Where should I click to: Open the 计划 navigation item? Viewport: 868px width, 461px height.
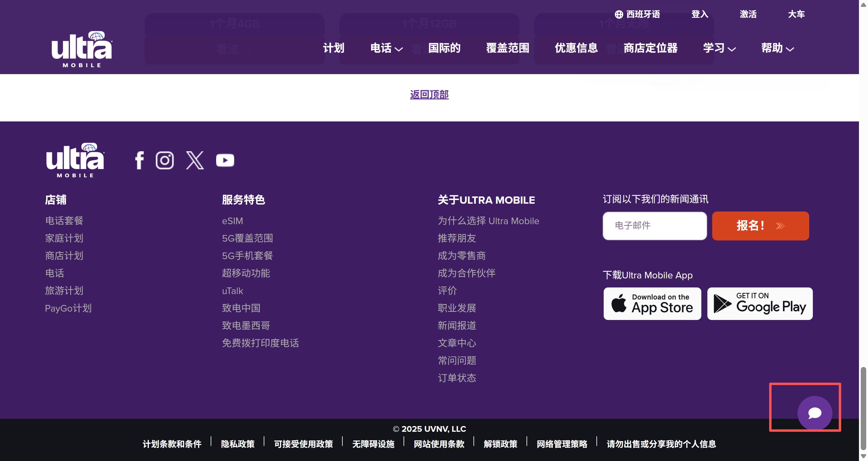tap(334, 48)
